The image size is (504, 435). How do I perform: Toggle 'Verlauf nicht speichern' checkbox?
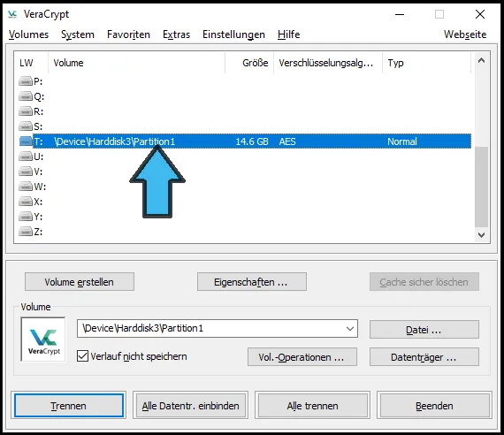click(x=82, y=356)
